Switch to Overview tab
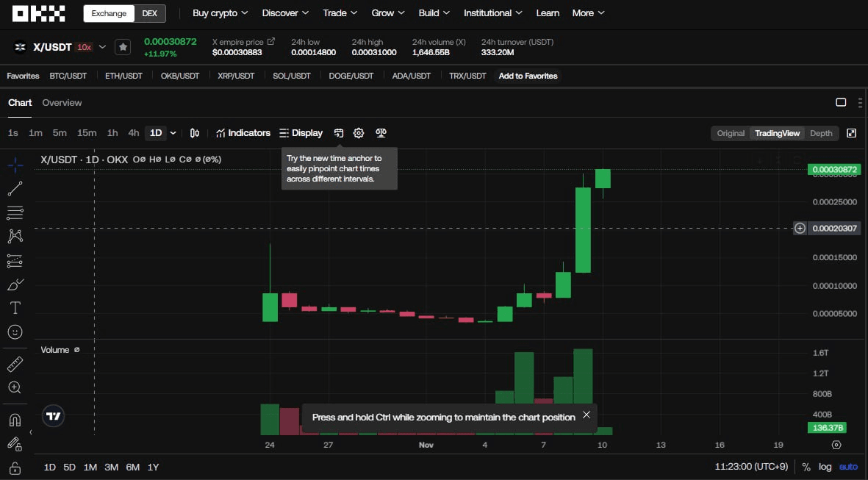The image size is (868, 480). click(x=62, y=102)
